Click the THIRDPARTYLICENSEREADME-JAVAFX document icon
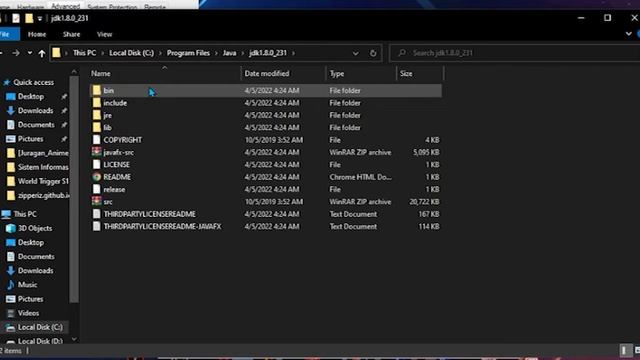The image size is (640, 360). [97, 226]
